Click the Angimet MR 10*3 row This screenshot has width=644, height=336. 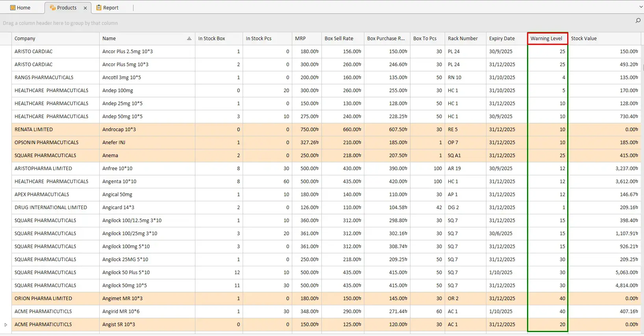[326, 299]
